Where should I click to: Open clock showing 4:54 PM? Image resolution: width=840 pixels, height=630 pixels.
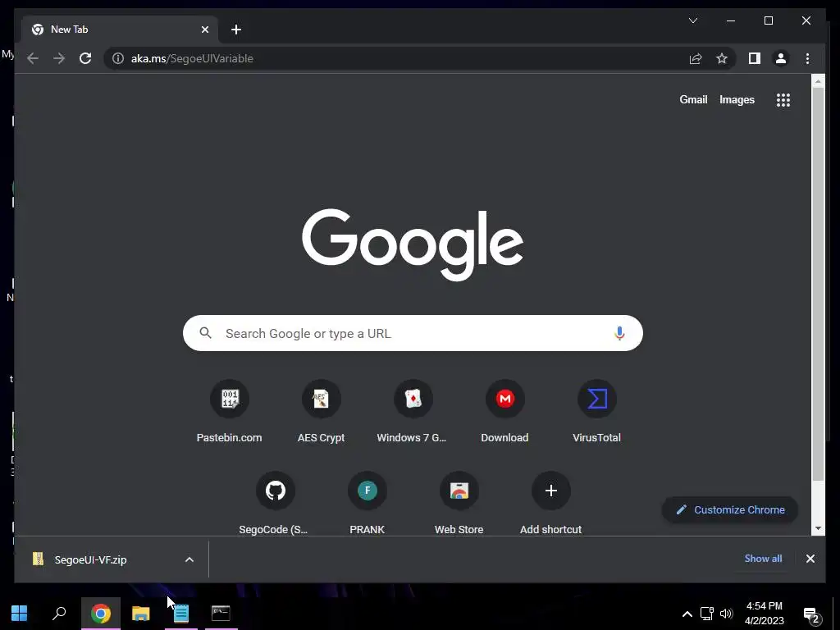[765, 614]
